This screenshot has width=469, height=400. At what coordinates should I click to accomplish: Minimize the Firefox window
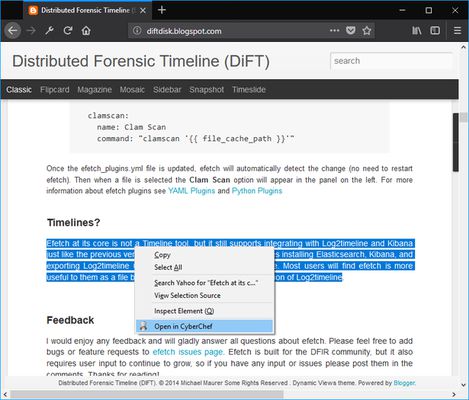pyautogui.click(x=402, y=10)
